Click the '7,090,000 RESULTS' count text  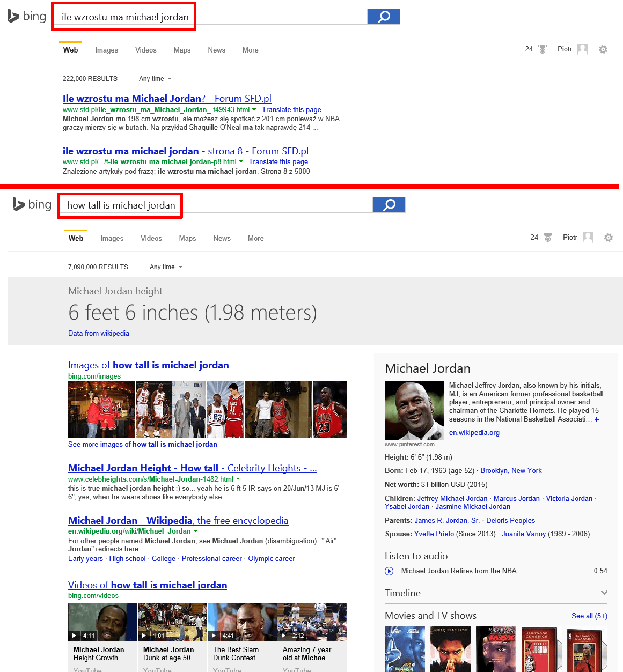[x=98, y=267]
